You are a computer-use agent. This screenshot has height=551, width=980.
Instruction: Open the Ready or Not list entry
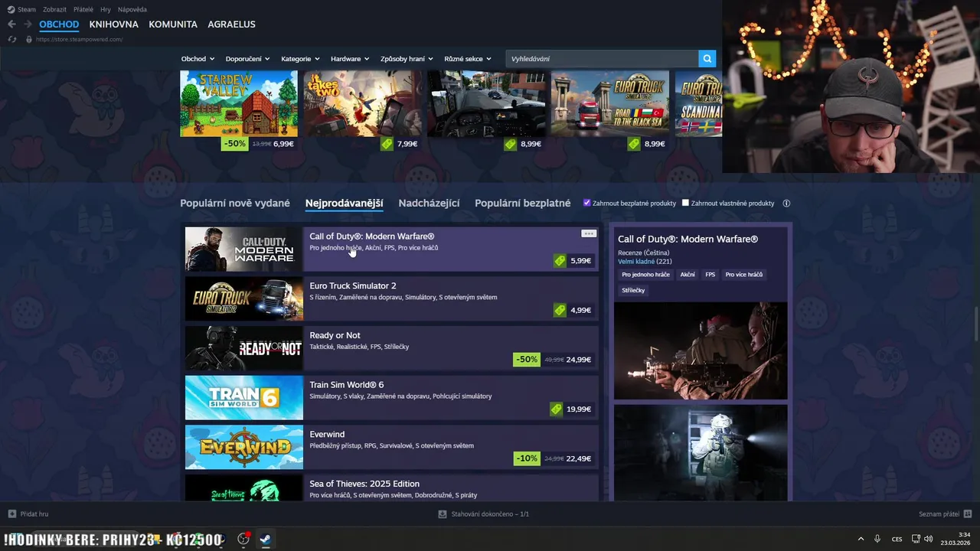[391, 348]
